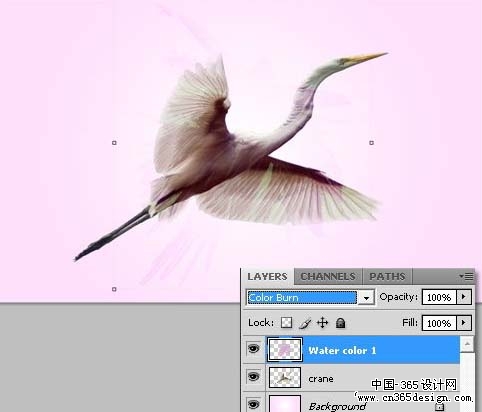482x412 pixels.
Task: Switch to the Paths tab
Action: (x=387, y=276)
